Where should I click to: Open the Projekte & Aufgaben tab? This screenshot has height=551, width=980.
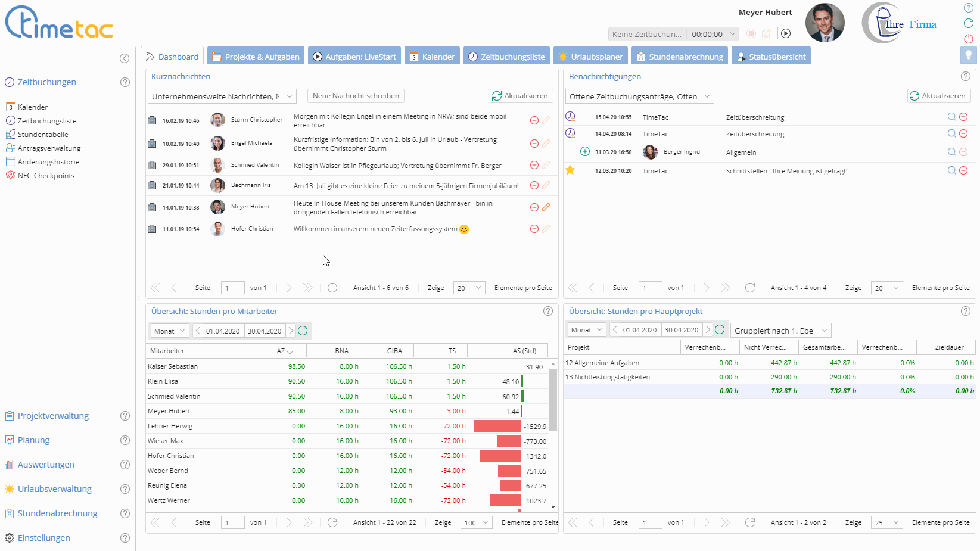[256, 57]
